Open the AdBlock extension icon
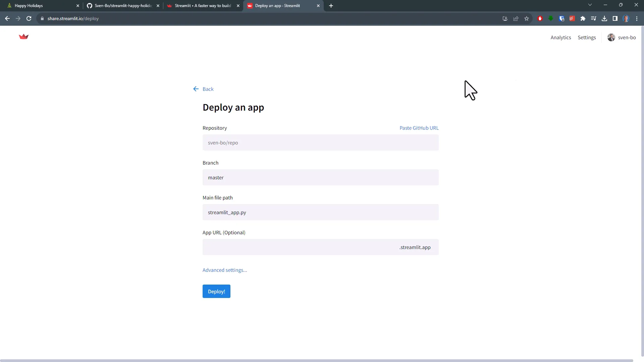 (540, 18)
